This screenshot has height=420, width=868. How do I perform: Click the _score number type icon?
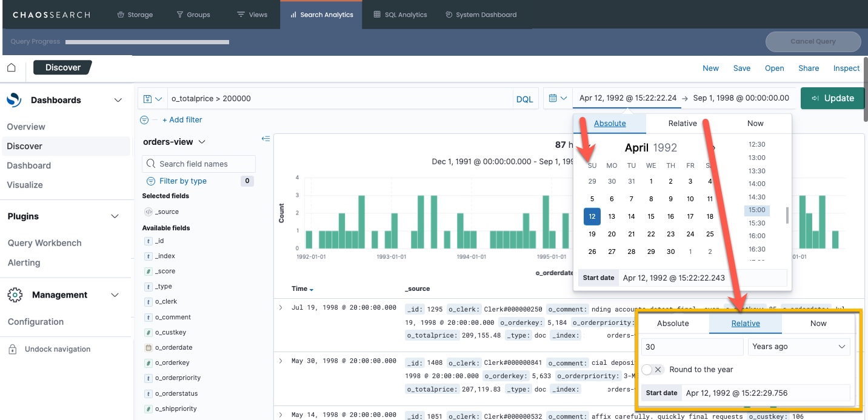point(149,272)
